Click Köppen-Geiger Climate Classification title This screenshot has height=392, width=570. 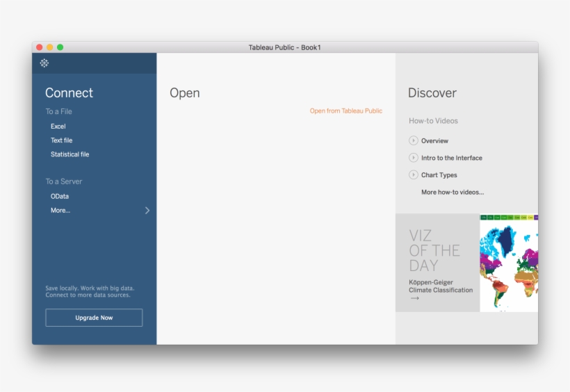point(441,286)
